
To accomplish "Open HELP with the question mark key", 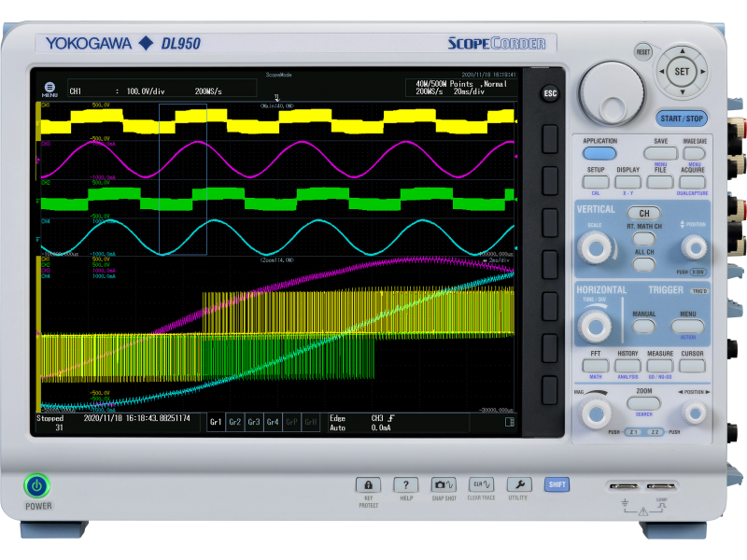I will pyautogui.click(x=406, y=485).
